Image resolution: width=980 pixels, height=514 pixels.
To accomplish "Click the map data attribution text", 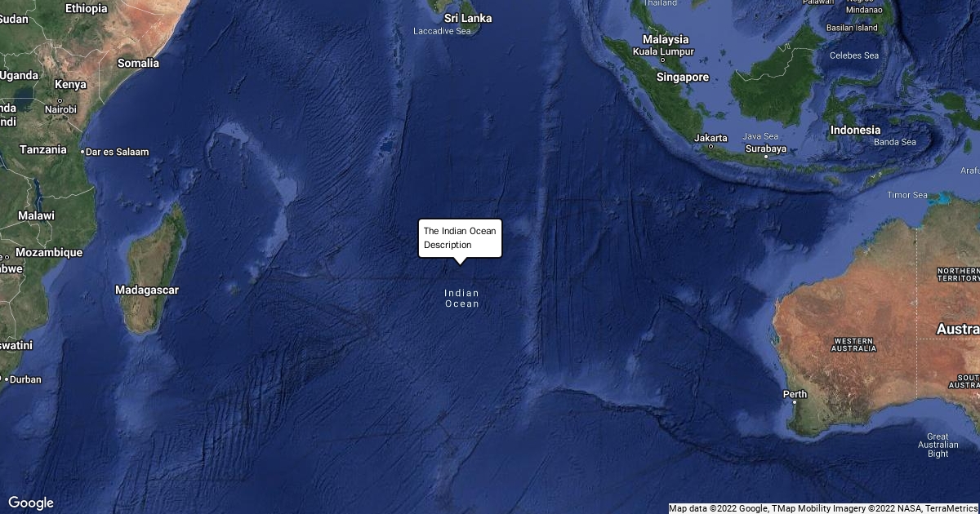I will click(x=823, y=508).
